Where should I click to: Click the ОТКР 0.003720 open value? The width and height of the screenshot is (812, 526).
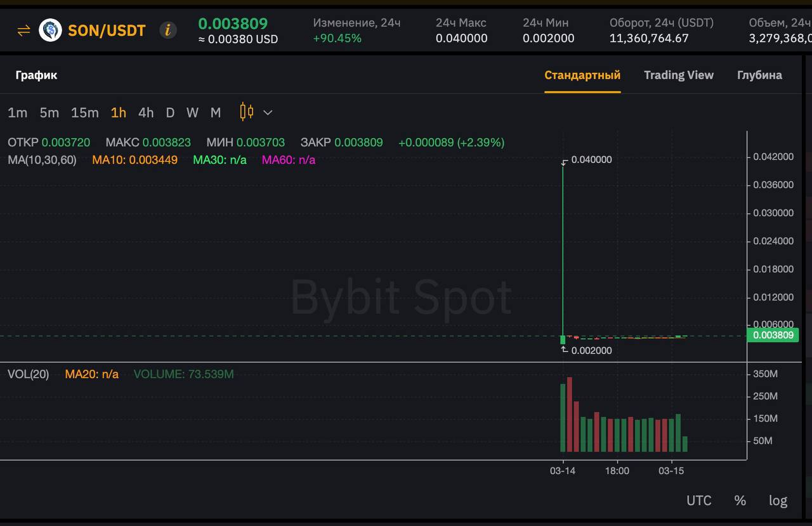pyautogui.click(x=49, y=143)
